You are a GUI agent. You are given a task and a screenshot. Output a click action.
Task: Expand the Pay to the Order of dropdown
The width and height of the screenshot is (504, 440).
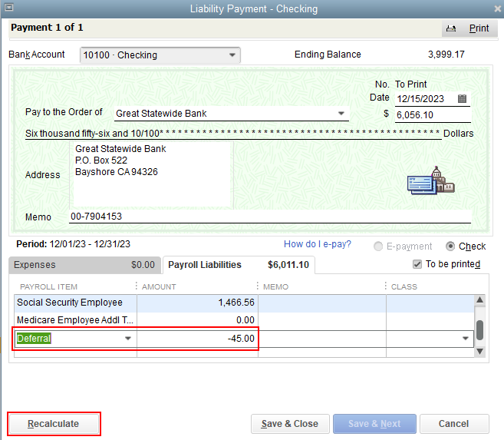click(341, 113)
